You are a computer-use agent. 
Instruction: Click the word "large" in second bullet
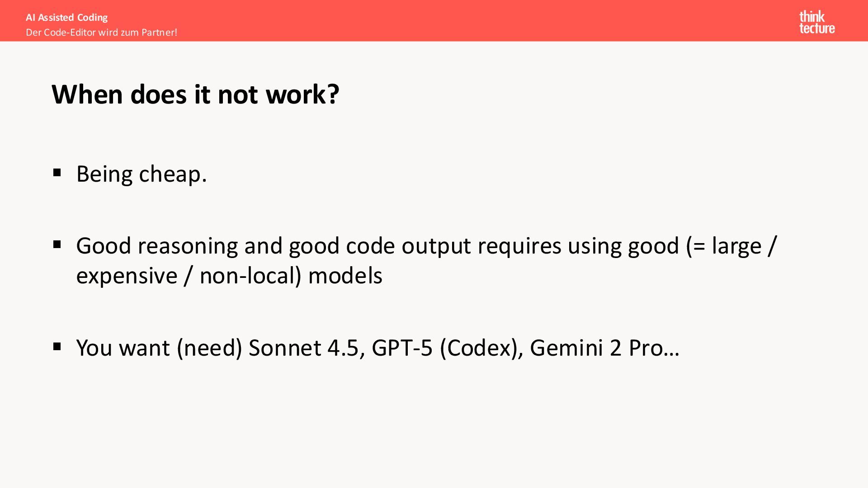(736, 246)
